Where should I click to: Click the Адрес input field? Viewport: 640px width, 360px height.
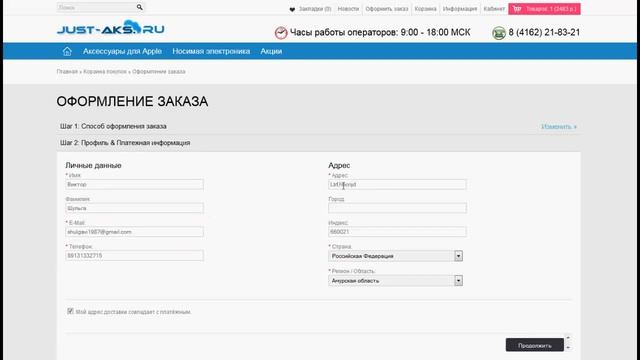point(397,184)
